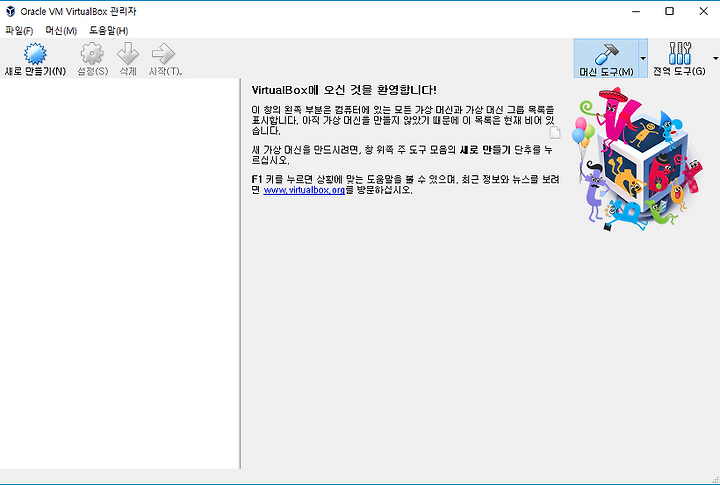Viewport: 720px width, 485px height.
Task: Click the window resize grip in the corner
Action: coord(714,479)
